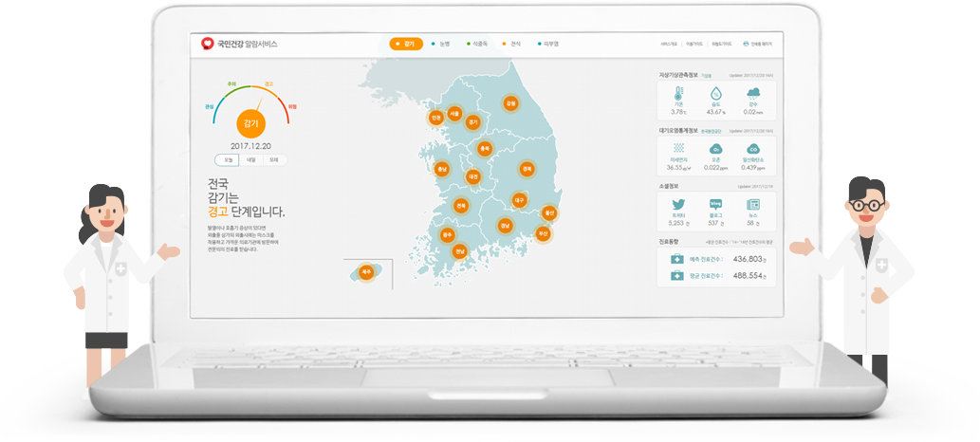Select the 제주 region marker

365,272
